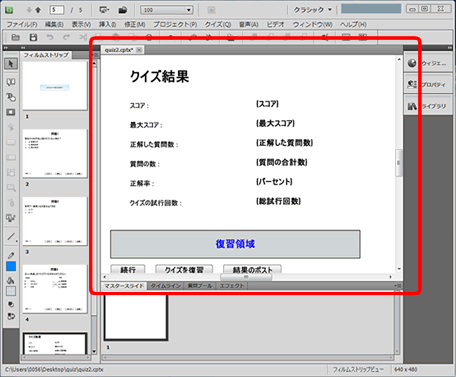Viewport: 456px width, 377px height.
Task: Save the project with the floppy icon
Action: 33,37
